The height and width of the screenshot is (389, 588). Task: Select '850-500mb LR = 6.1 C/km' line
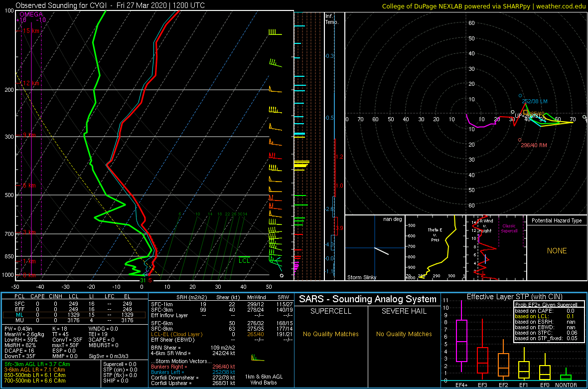35,375
